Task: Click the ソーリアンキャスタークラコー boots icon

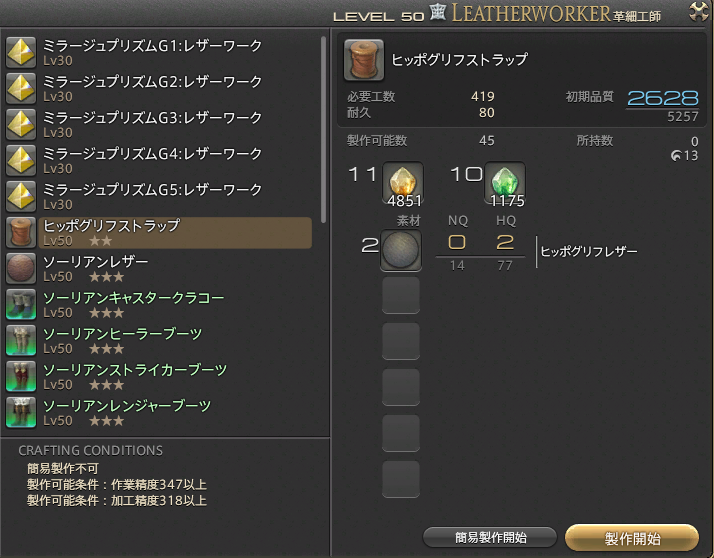Action: coord(21,304)
